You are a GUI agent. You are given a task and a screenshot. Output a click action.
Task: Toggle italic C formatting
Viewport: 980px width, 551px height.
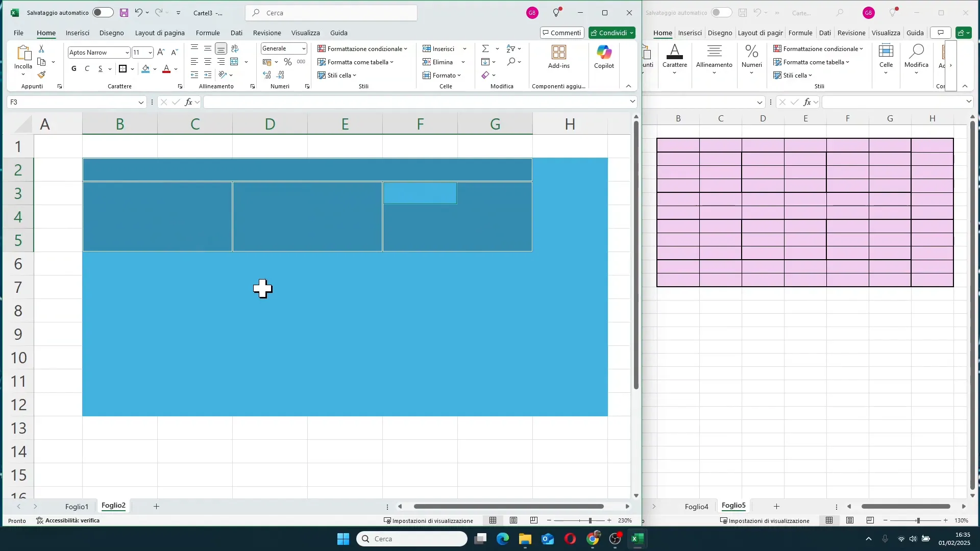pos(87,69)
